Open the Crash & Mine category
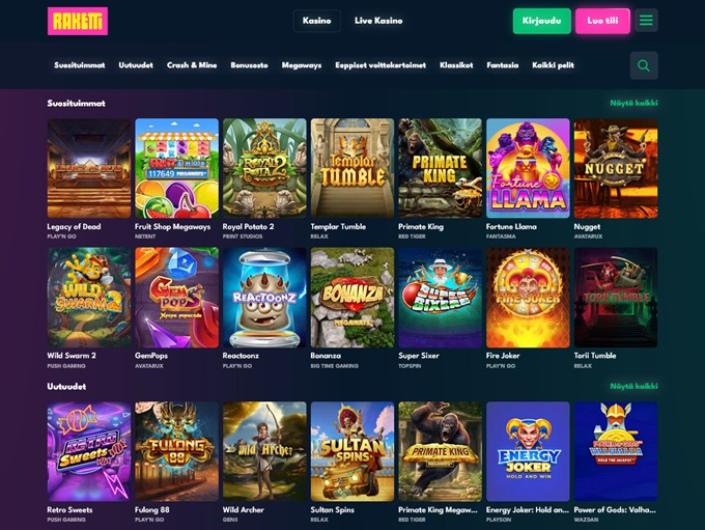This screenshot has width=705, height=530. tap(192, 65)
